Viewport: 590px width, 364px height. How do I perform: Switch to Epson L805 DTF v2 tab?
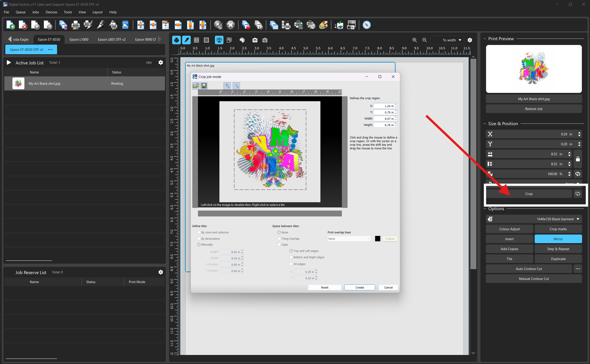coord(112,40)
